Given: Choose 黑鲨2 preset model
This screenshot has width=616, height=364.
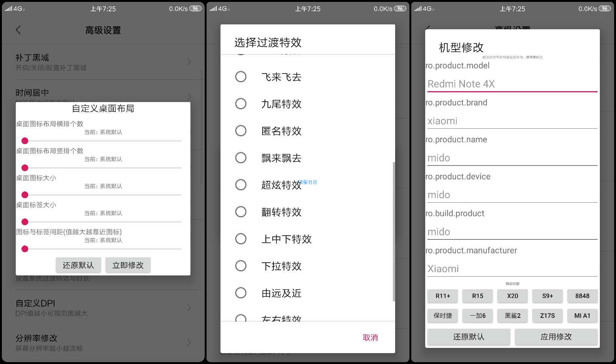Looking at the screenshot, I should (513, 316).
